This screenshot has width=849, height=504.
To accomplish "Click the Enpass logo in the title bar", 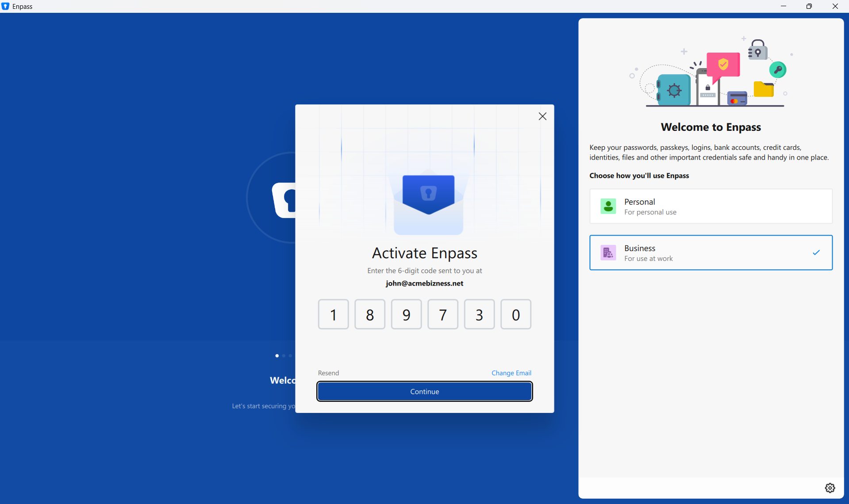I will pos(5,6).
